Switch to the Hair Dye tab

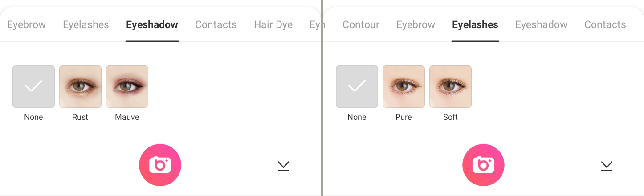point(273,25)
